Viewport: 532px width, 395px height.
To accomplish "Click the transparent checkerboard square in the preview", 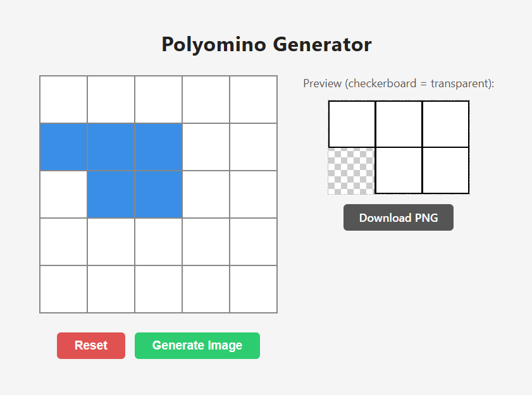I will tap(351, 171).
